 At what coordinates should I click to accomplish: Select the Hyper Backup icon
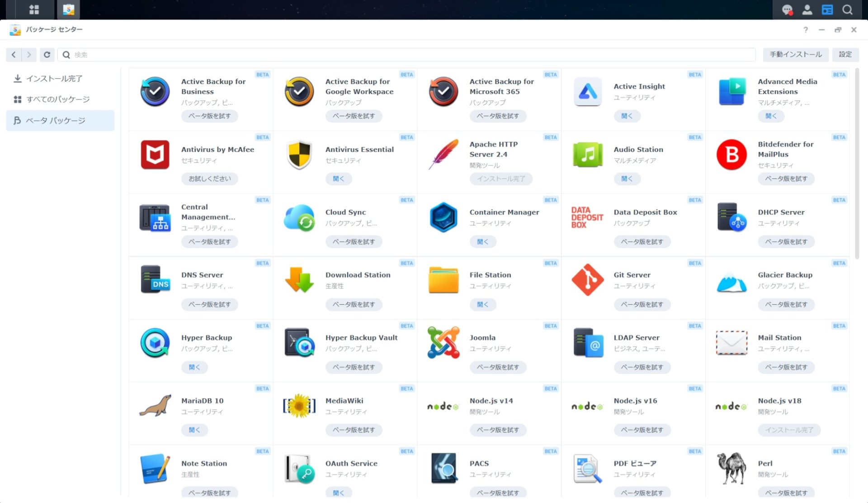[155, 343]
